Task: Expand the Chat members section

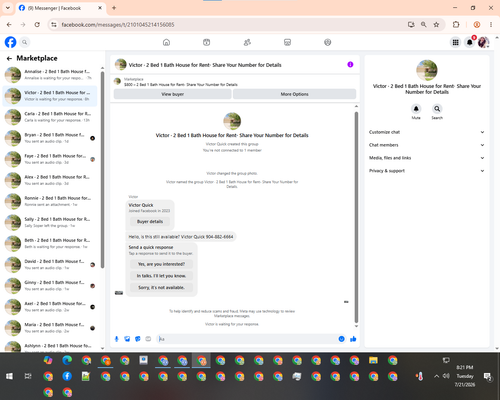Action: point(427,145)
